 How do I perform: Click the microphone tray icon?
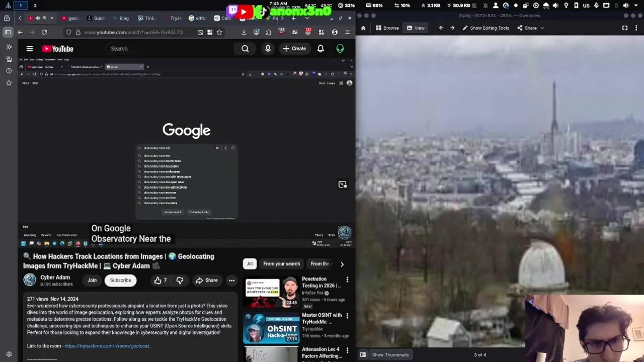[x=596, y=6]
